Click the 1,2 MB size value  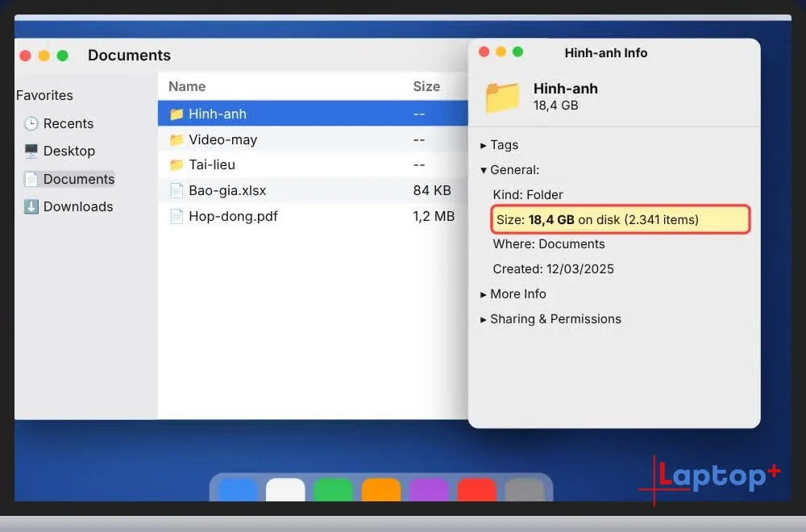434,216
